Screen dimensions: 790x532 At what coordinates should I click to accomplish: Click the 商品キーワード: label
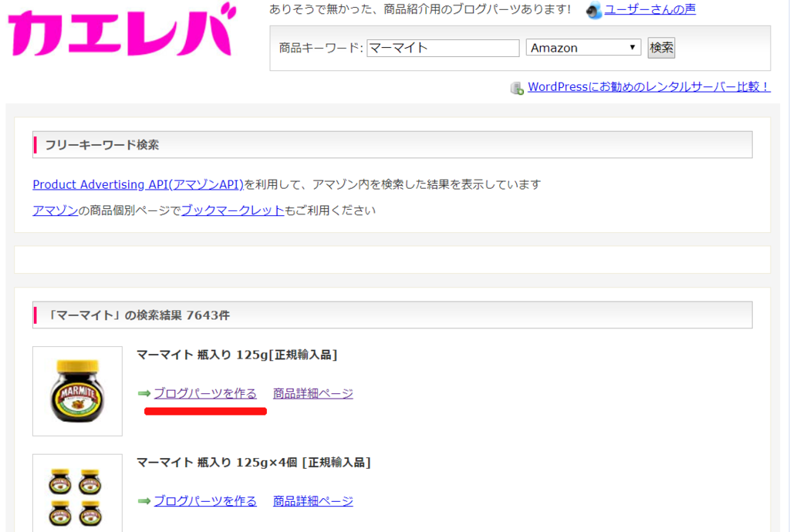(321, 48)
